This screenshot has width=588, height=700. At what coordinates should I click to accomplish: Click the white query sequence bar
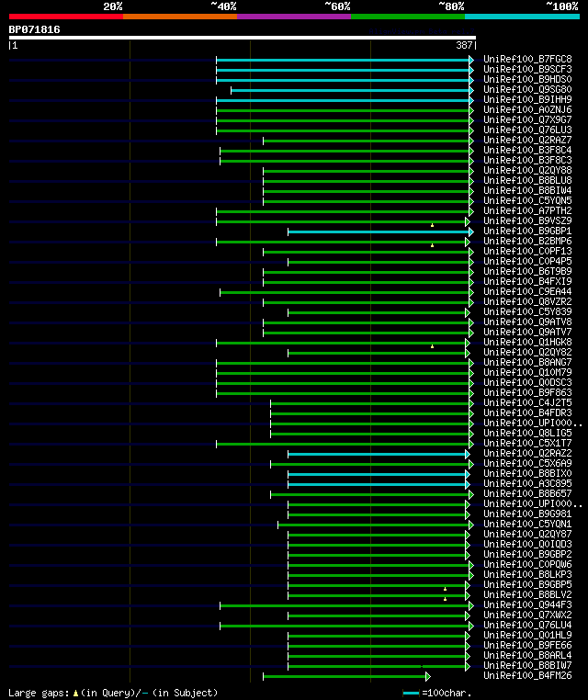click(x=243, y=38)
